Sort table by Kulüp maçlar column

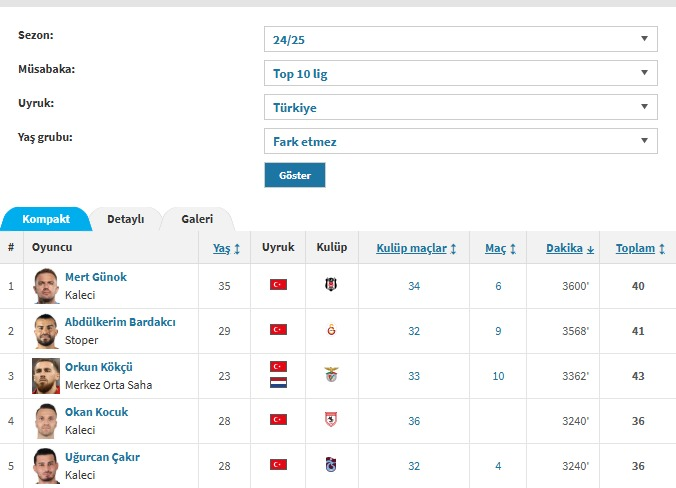point(416,248)
